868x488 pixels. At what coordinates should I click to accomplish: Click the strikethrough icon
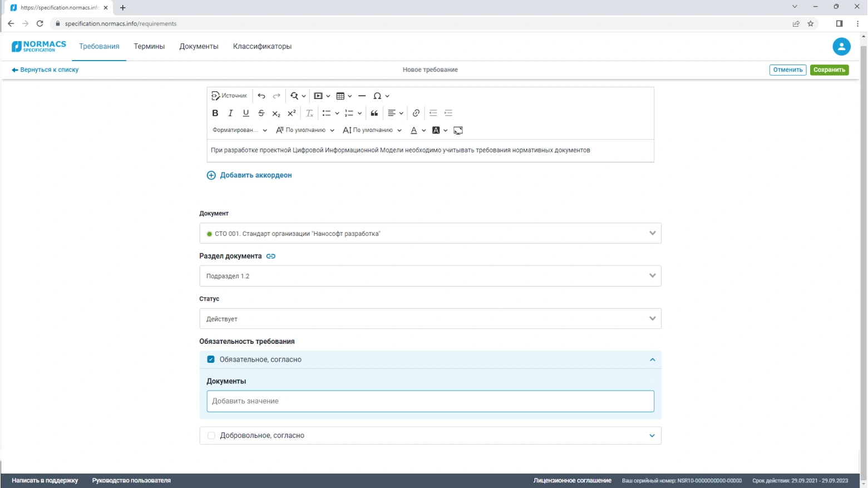261,113
